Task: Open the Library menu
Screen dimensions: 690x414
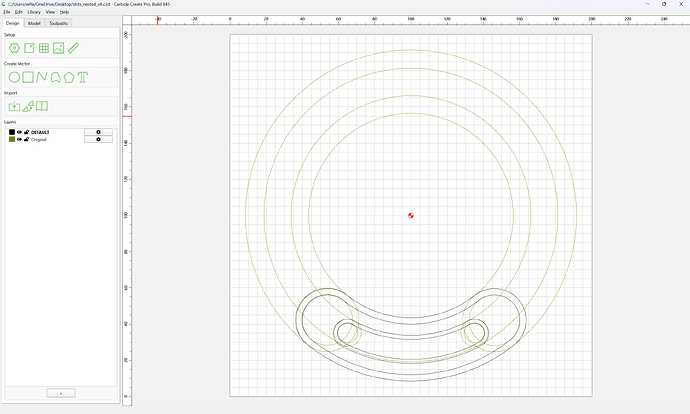Action: [x=34, y=12]
